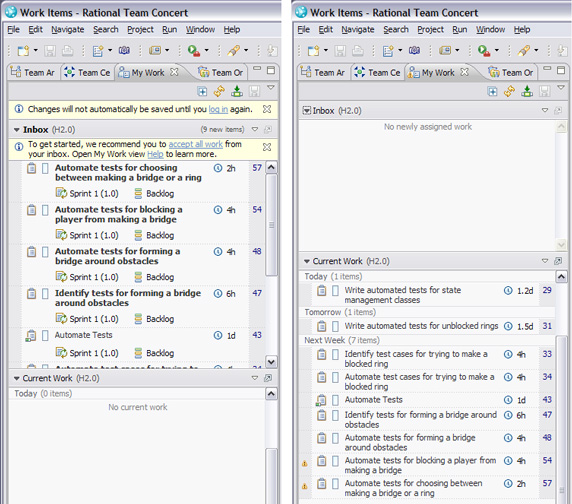Image resolution: width=572 pixels, height=504 pixels.
Task: Open the New wizard dropdown arrow in left toolbar
Action: [35, 50]
